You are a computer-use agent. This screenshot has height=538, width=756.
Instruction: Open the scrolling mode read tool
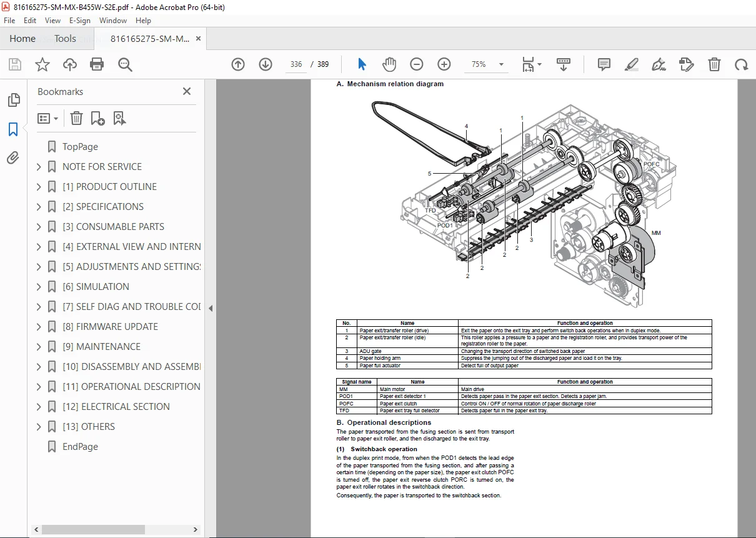pos(564,64)
